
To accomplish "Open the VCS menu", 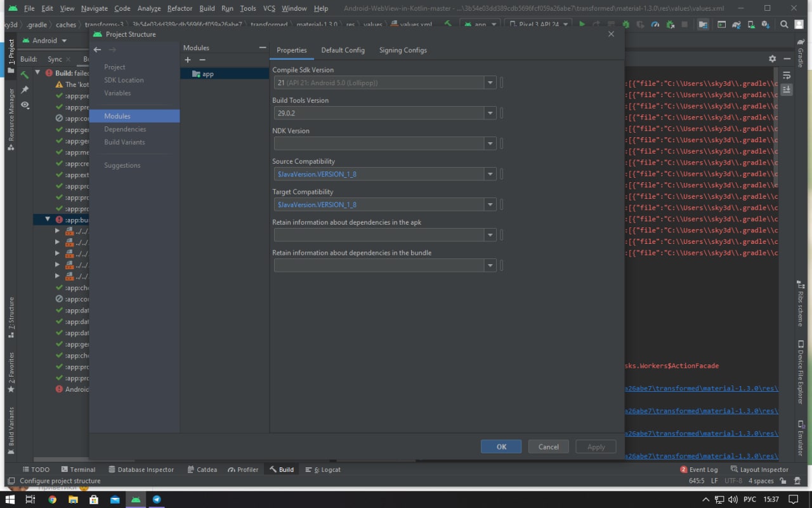I will coord(269,8).
